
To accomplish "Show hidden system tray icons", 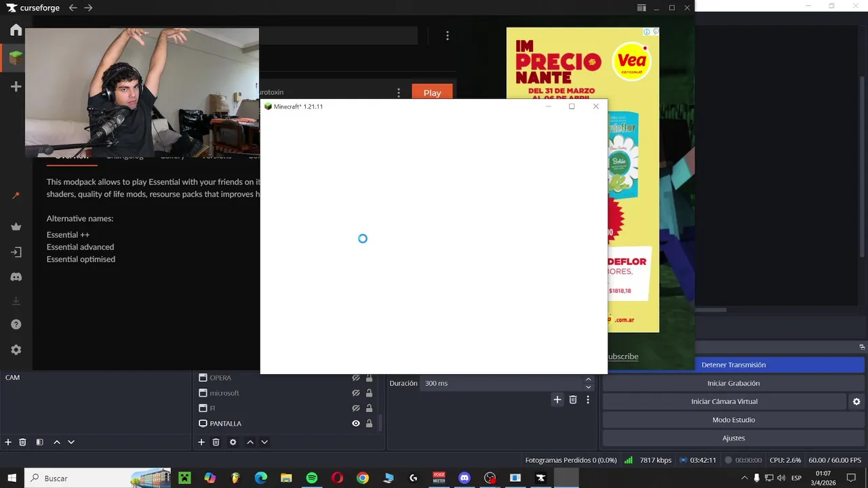I will click(x=744, y=478).
